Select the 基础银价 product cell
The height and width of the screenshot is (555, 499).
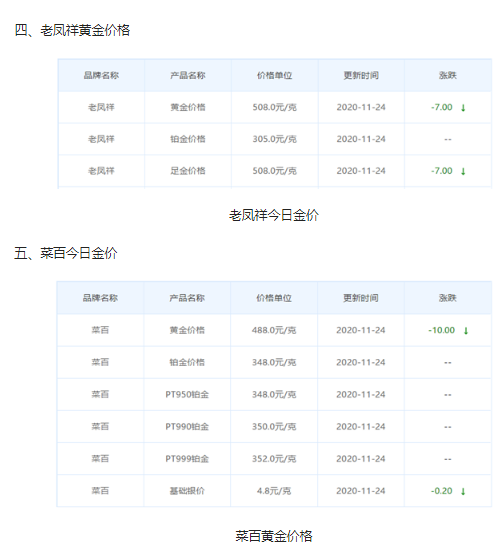tap(187, 491)
